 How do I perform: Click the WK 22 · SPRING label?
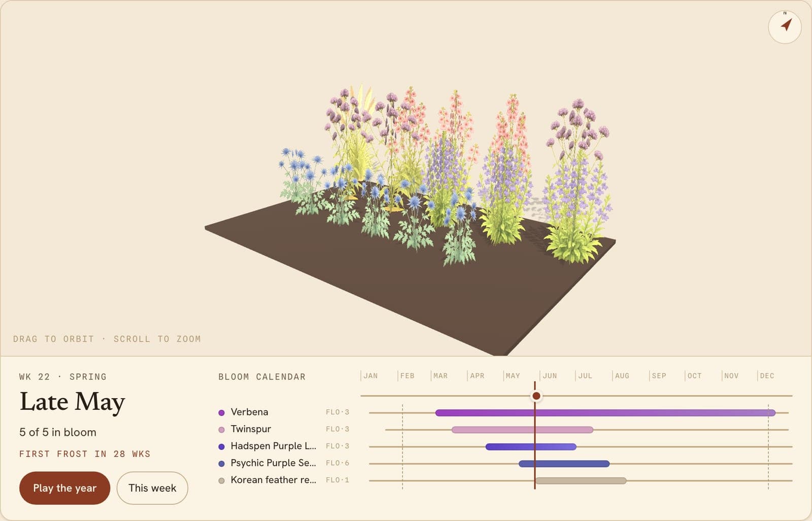click(63, 377)
